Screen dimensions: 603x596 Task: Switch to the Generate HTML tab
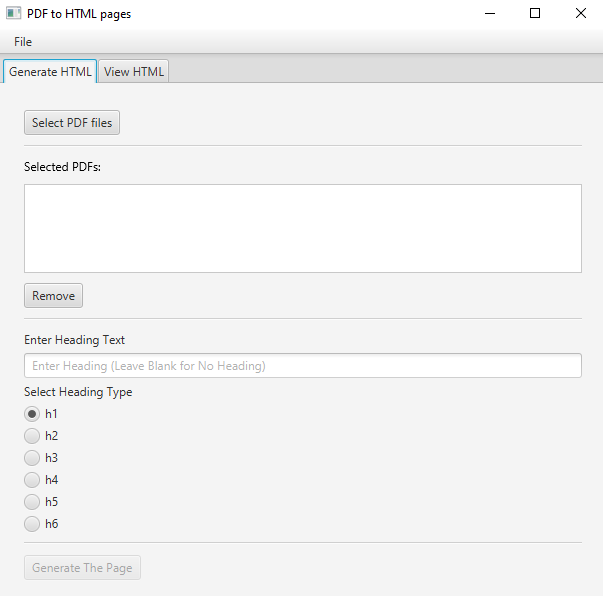[x=50, y=72]
